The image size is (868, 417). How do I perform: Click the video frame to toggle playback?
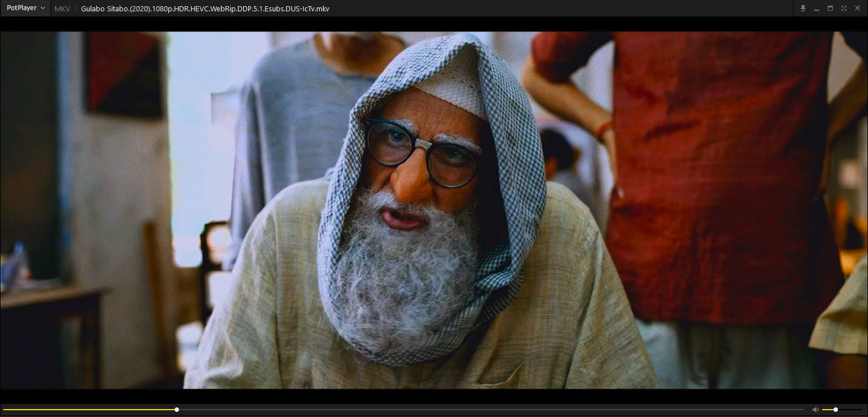(x=434, y=210)
